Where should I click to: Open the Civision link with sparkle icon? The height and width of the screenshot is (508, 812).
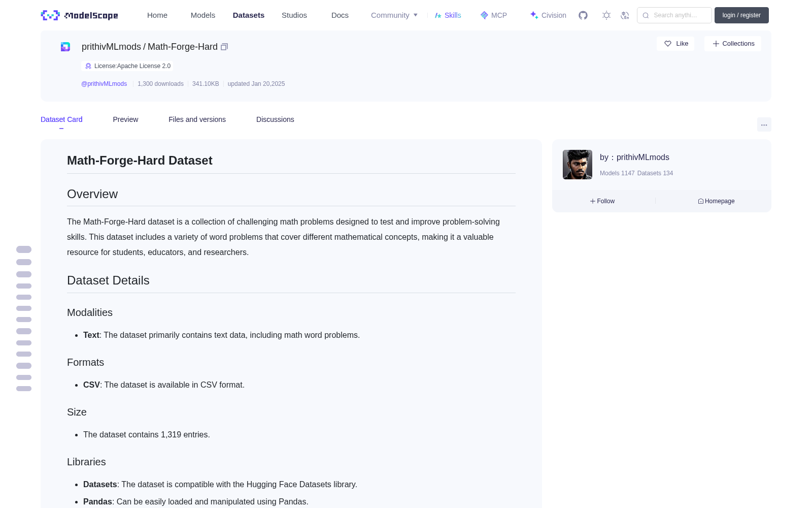(x=548, y=15)
